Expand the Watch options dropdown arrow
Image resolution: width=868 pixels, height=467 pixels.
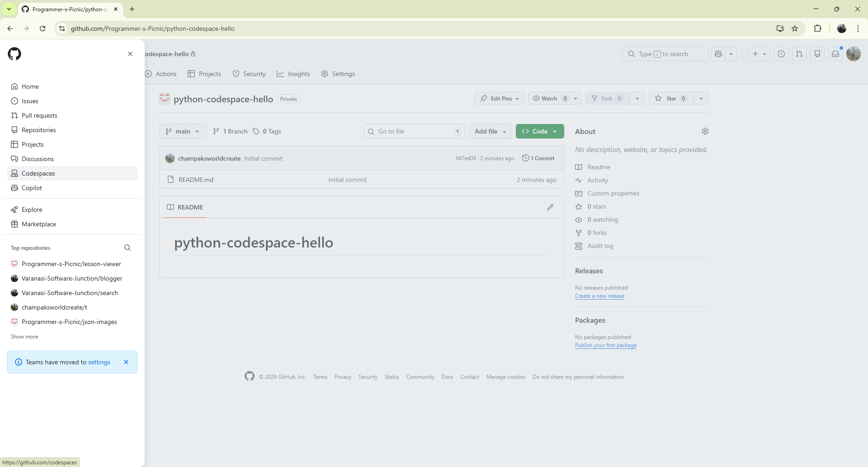[x=576, y=98]
